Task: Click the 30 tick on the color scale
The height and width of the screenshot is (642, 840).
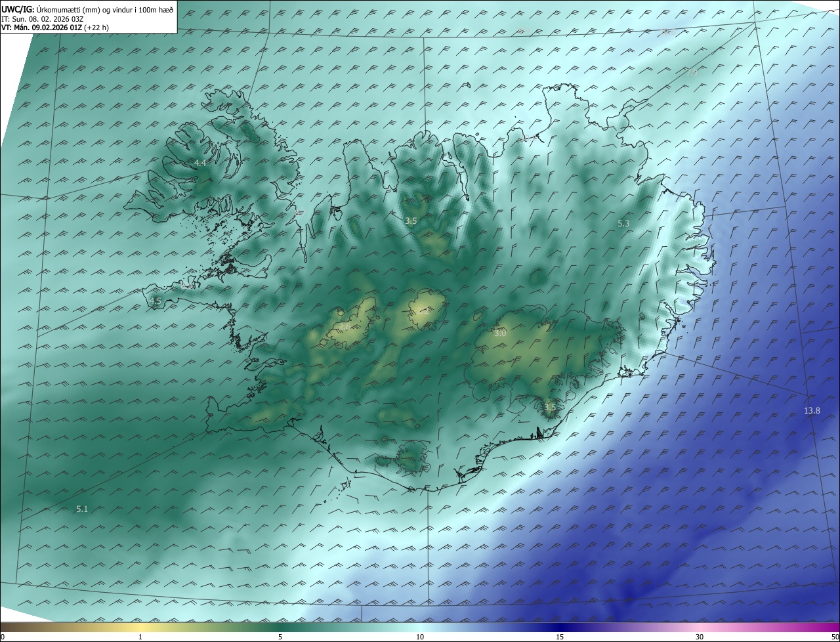Action: point(700,637)
